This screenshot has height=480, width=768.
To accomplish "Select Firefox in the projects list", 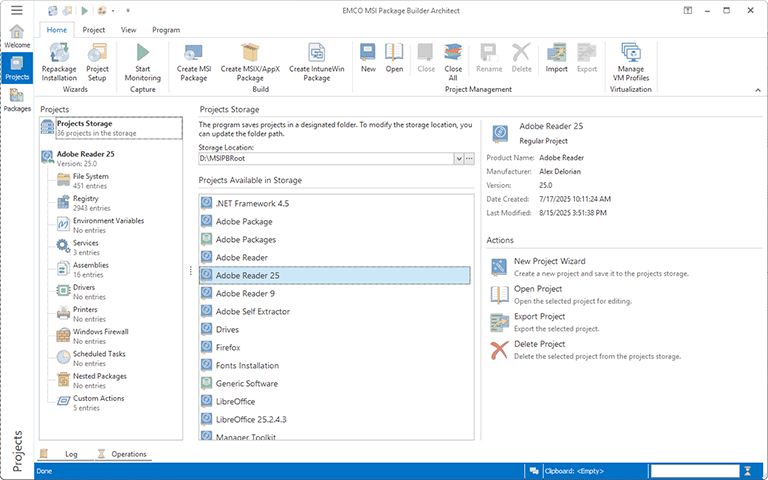I will 228,347.
